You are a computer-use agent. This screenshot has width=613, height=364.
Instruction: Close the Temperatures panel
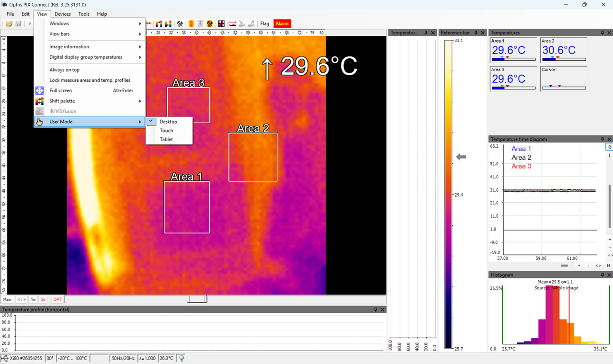pos(609,33)
